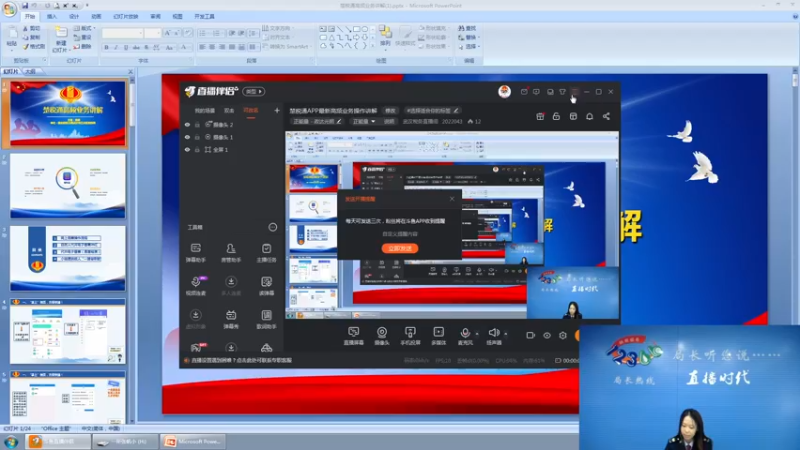Open 视频连麦 tool in toolbox
The width and height of the screenshot is (800, 450).
[x=195, y=286]
